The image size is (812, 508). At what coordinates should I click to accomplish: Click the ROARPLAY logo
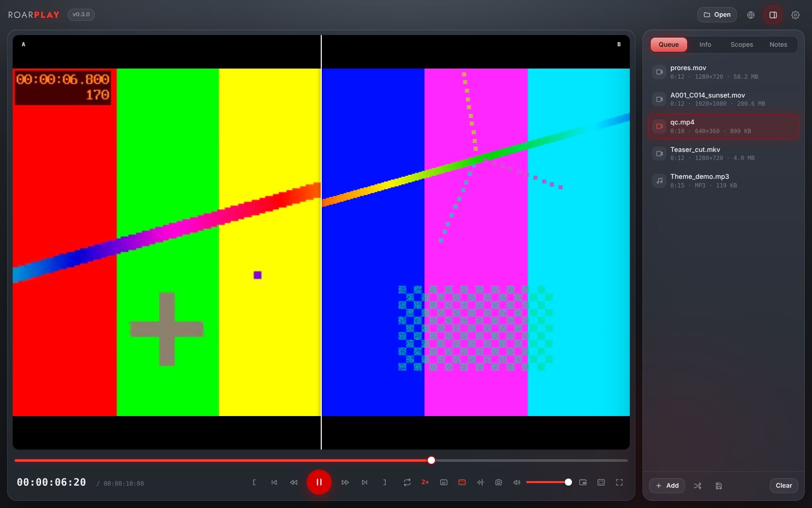pos(34,15)
